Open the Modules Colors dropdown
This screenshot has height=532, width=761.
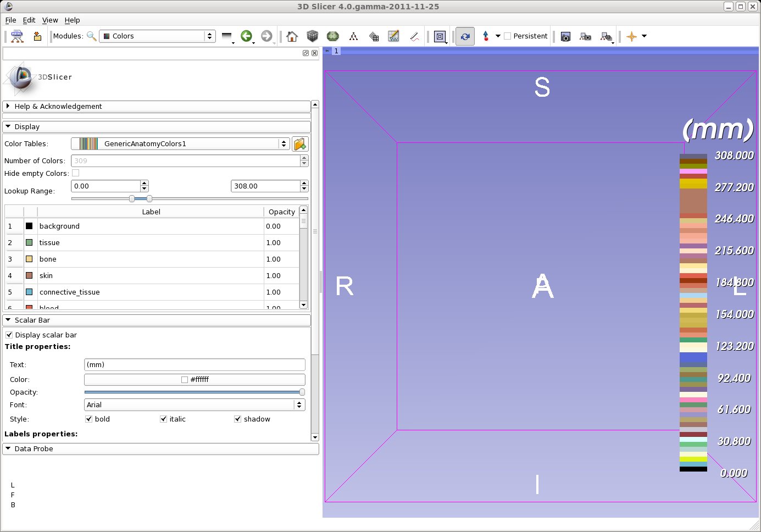[x=157, y=36]
